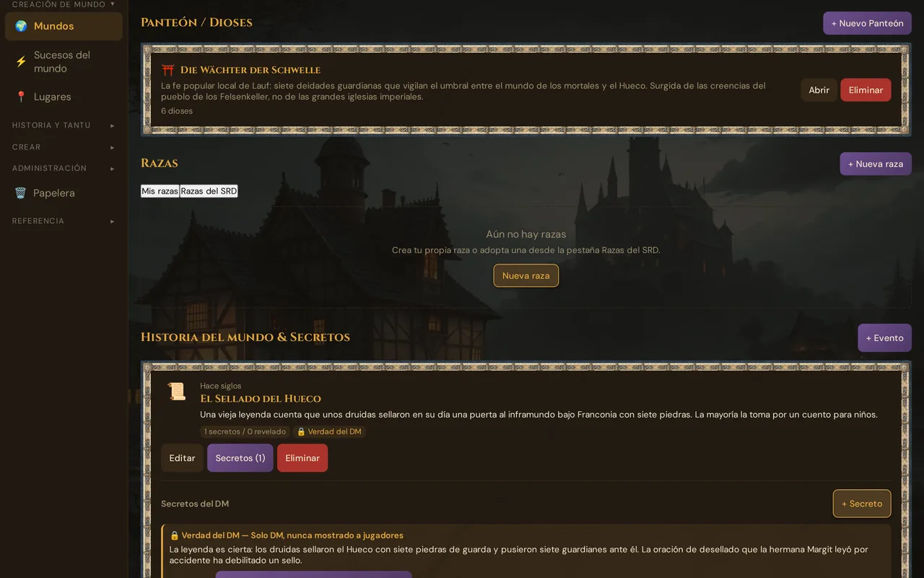Select Mundos in the sidebar
Image resolution: width=924 pixels, height=578 pixels.
click(x=64, y=26)
